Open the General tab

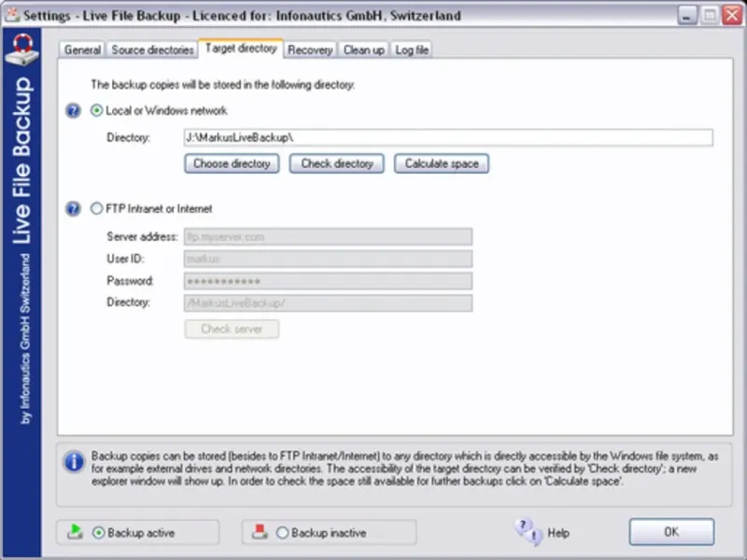[x=82, y=50]
